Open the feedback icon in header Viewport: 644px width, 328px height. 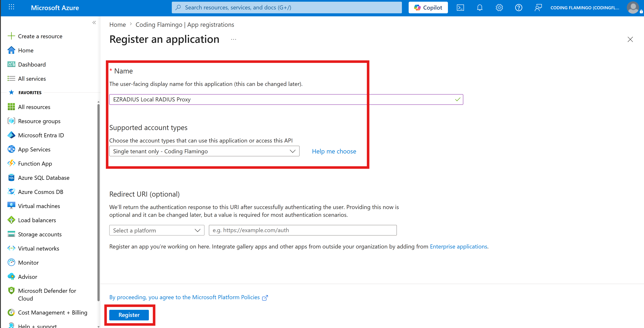coord(538,8)
